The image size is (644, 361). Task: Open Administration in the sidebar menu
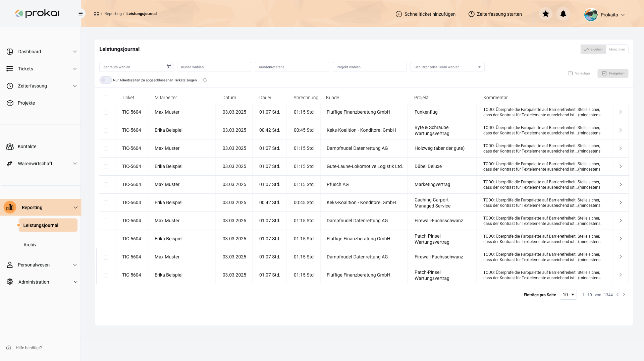tap(34, 282)
